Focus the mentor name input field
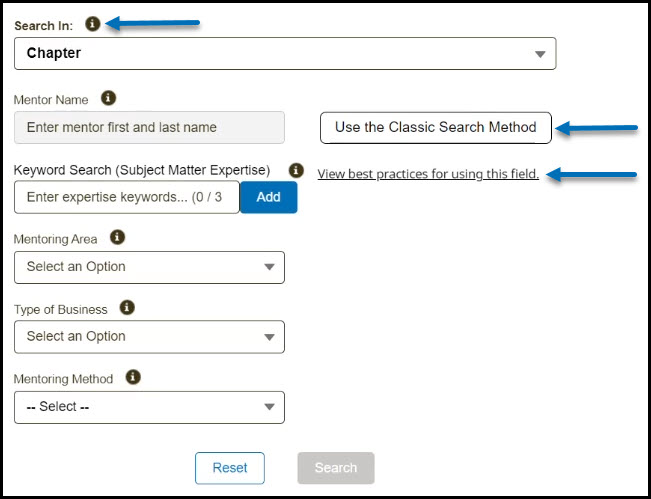The image size is (651, 499). (150, 127)
